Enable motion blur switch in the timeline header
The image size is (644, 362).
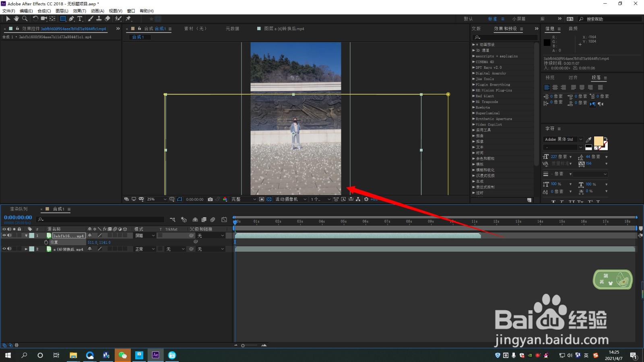point(213,220)
